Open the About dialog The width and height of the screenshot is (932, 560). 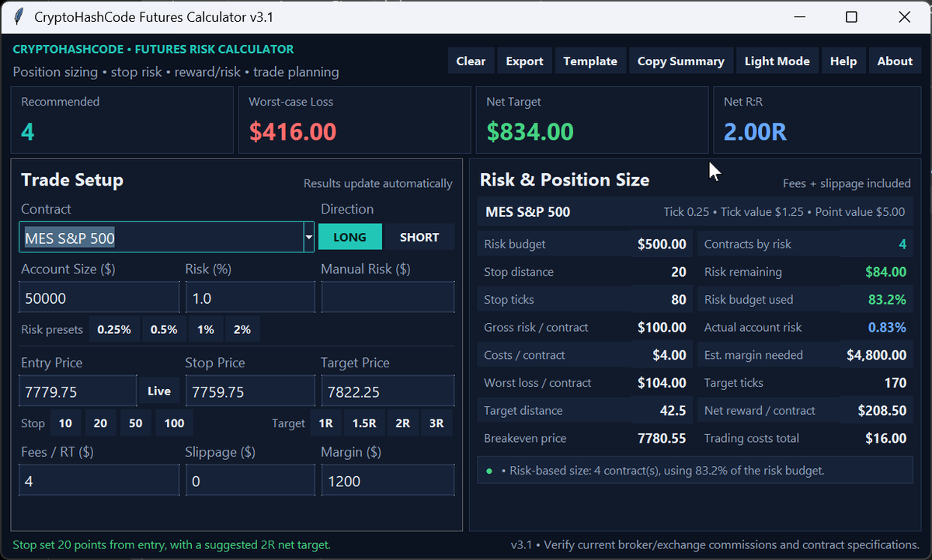895,61
